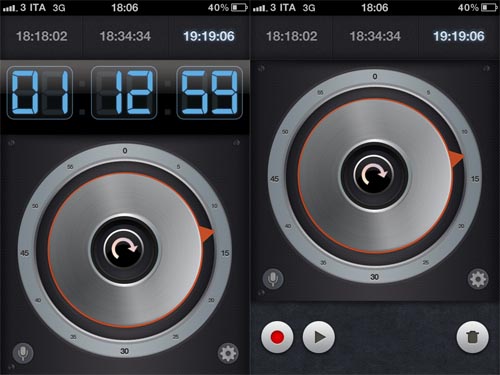
Task: Tap the 30 mark on right dial ring
Action: [374, 277]
